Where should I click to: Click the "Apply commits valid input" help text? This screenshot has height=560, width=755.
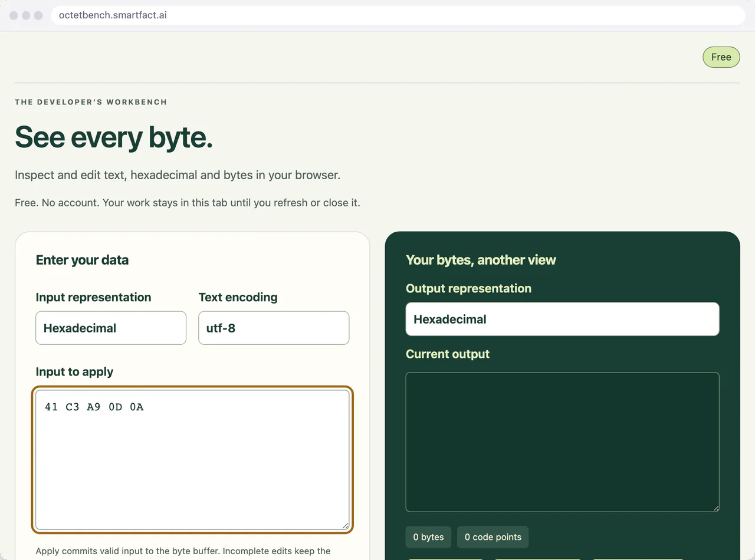183,551
